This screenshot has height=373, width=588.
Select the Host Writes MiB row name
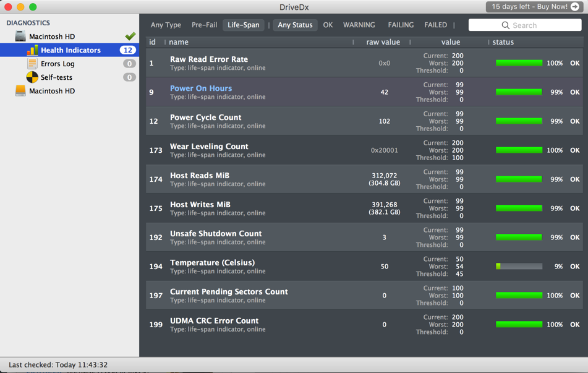(200, 205)
